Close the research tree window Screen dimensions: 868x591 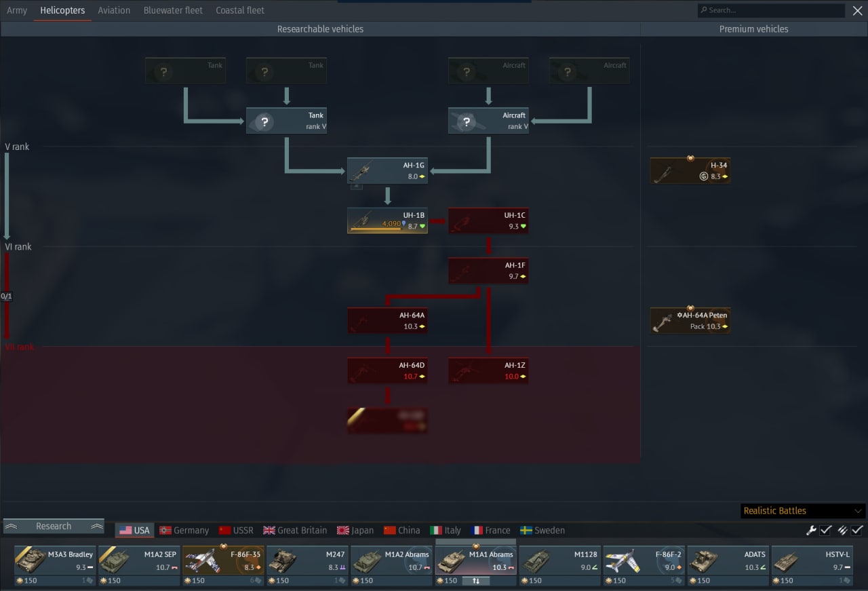(x=857, y=10)
